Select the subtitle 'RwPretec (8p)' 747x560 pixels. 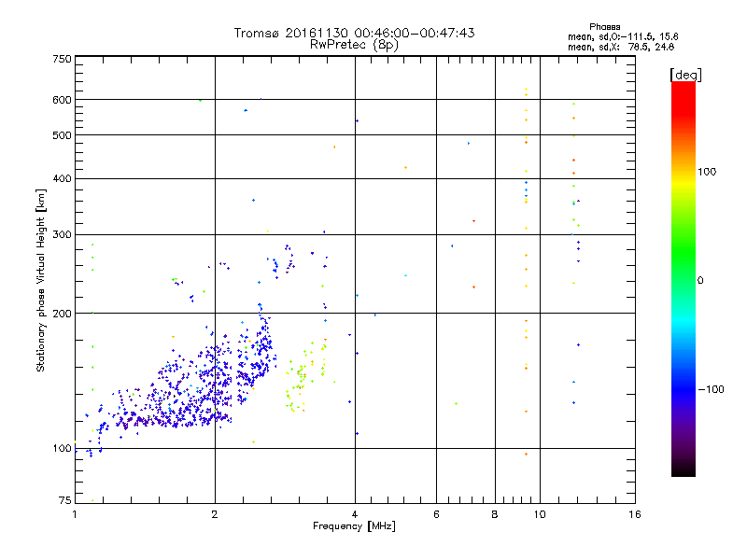(x=354, y=45)
